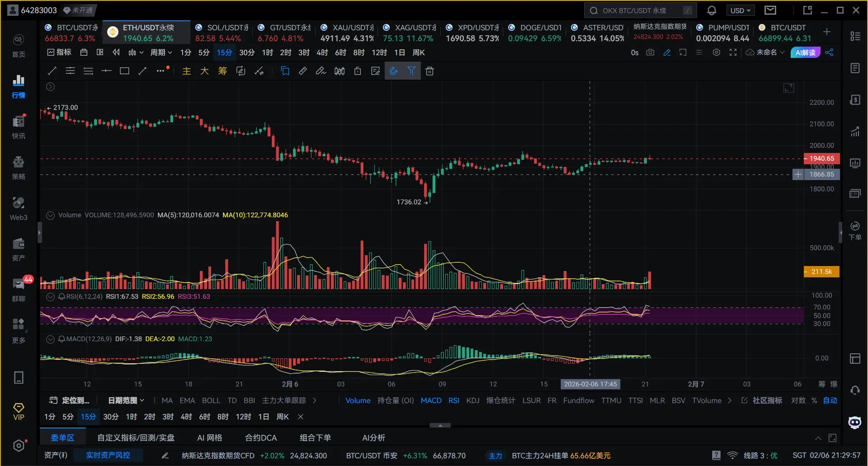Click the 指标 indicators button
Image resolution: width=868 pixels, height=466 pixels.
(x=59, y=52)
